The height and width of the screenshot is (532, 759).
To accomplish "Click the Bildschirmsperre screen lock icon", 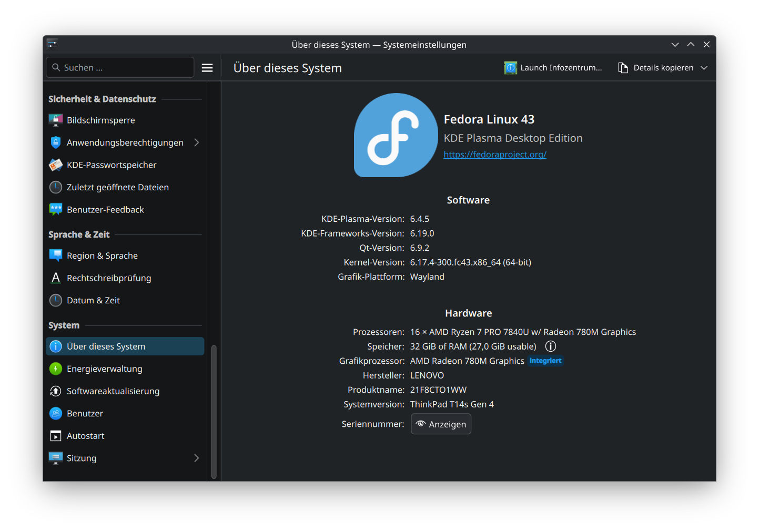I will (x=56, y=120).
